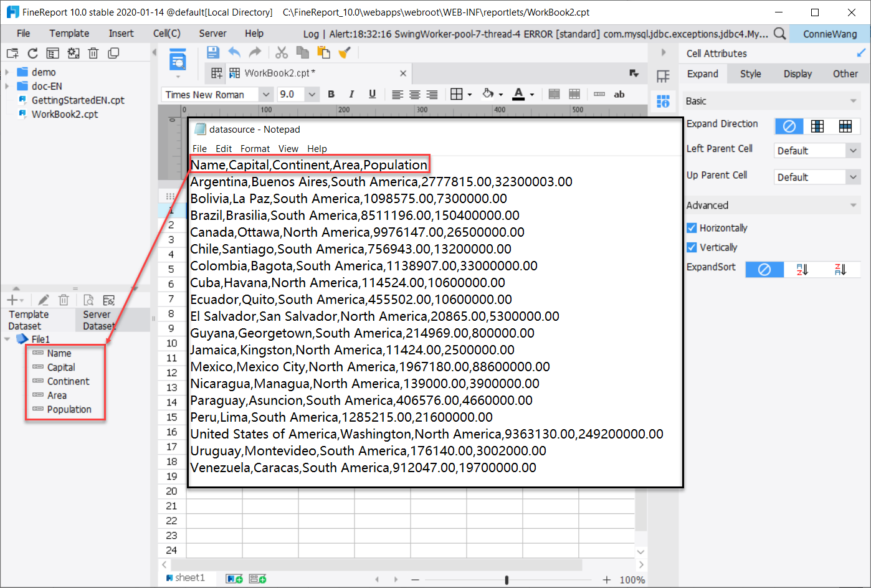871x588 pixels.
Task: Open the Left Parent Cell dropdown
Action: pyautogui.click(x=817, y=150)
